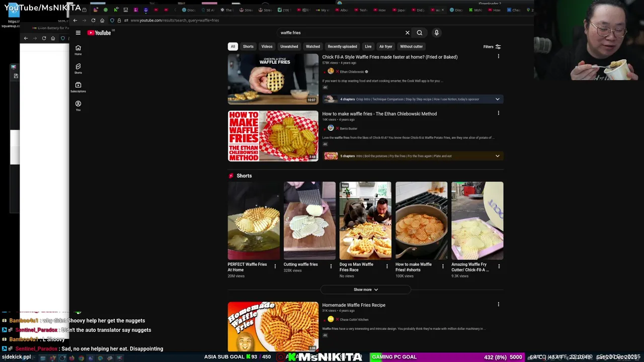Select the Videos filter chip
Image resolution: width=644 pixels, height=362 pixels.
[267, 46]
